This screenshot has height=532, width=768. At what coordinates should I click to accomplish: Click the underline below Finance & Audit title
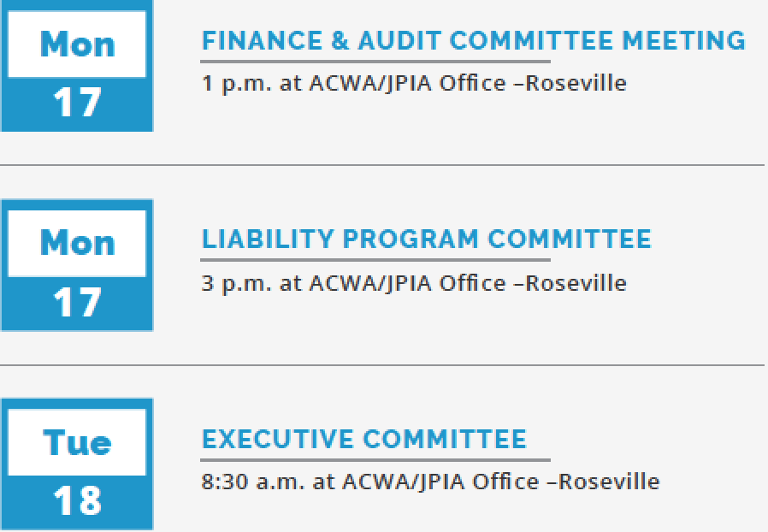pos(375,62)
